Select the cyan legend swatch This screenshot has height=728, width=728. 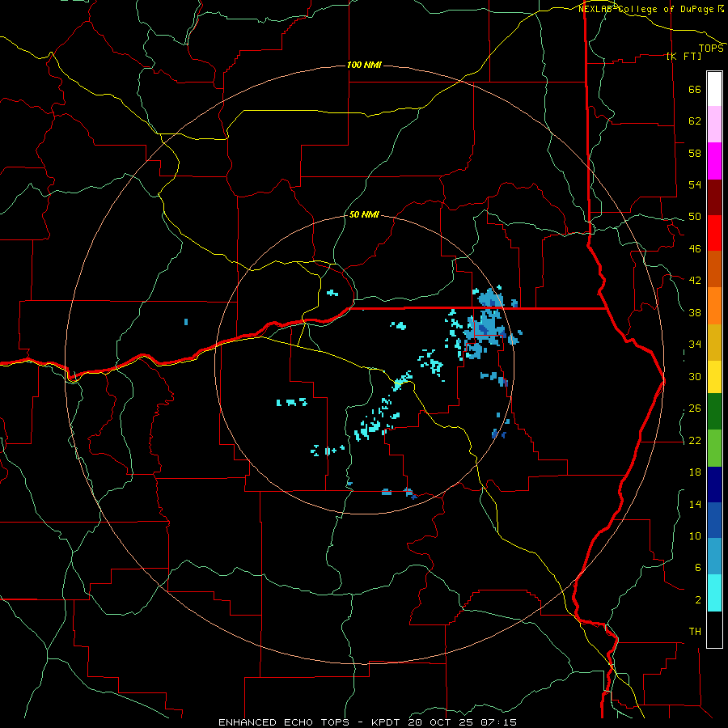pos(714,593)
